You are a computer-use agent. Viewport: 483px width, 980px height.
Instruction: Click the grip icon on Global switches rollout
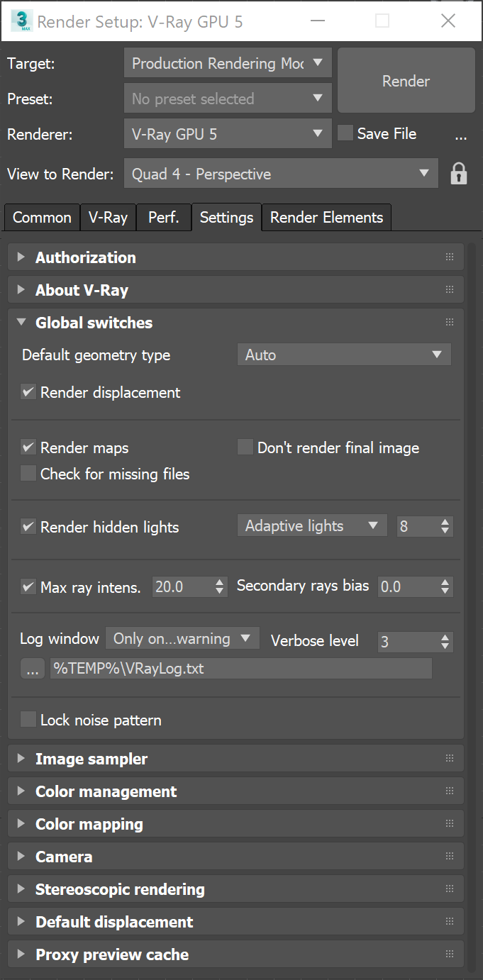[449, 322]
